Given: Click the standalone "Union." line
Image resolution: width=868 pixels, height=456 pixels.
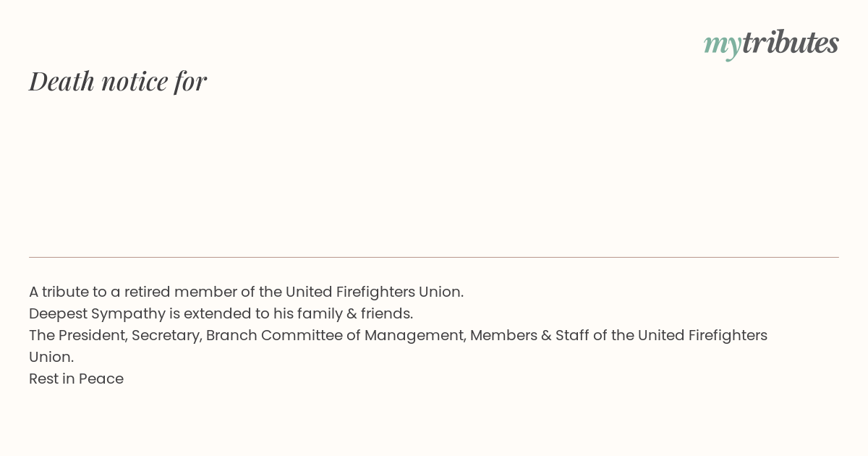Looking at the screenshot, I should [x=51, y=357].
